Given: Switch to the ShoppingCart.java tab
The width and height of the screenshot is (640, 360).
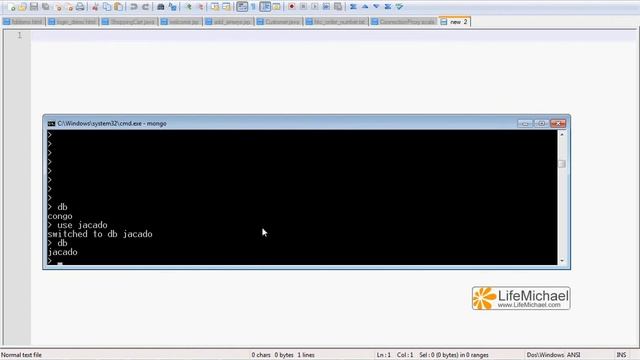Looking at the screenshot, I should click(x=129, y=22).
